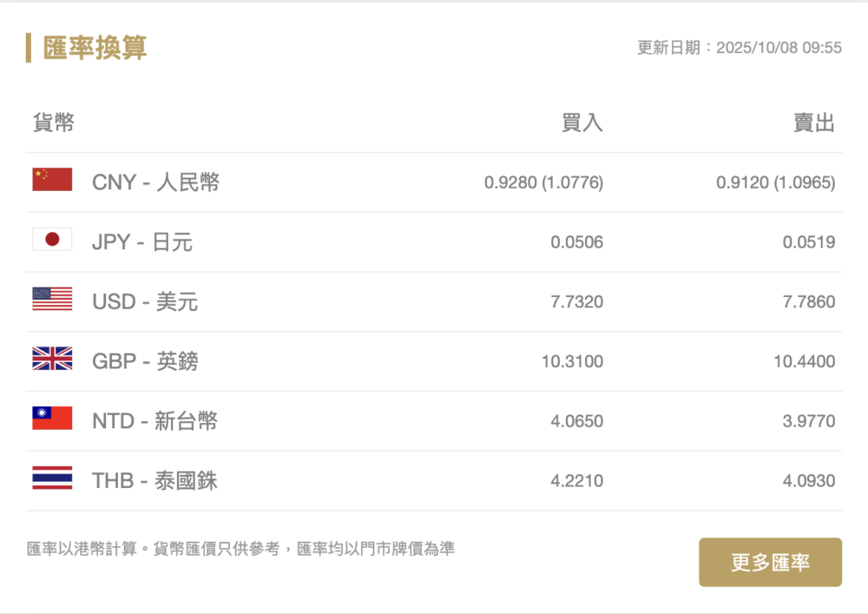This screenshot has width=868, height=614.
Task: Click the Taiwan flag icon
Action: (x=52, y=419)
